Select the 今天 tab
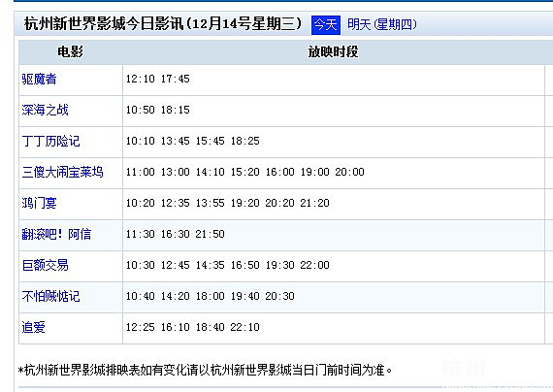This screenshot has height=392, width=553. (x=326, y=24)
